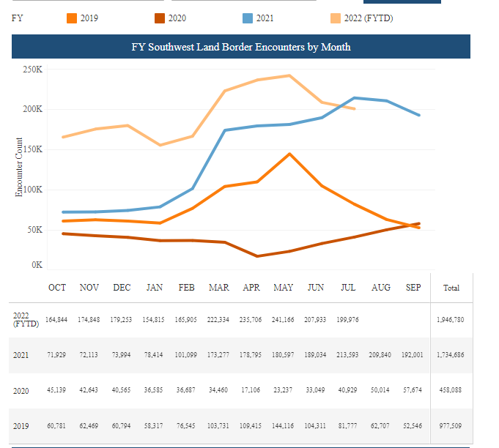Select the 2021 row label in table
This screenshot has height=448, width=499.
point(21,355)
